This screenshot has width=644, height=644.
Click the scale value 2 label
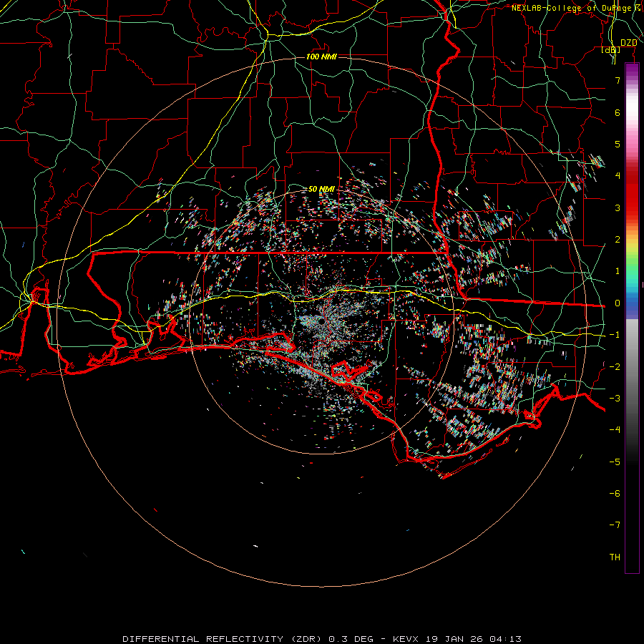pyautogui.click(x=618, y=240)
